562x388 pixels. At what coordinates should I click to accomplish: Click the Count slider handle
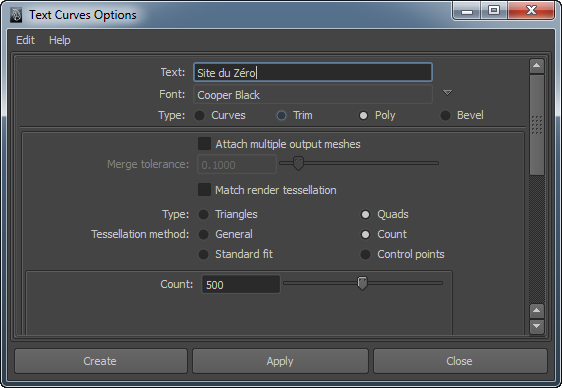362,283
